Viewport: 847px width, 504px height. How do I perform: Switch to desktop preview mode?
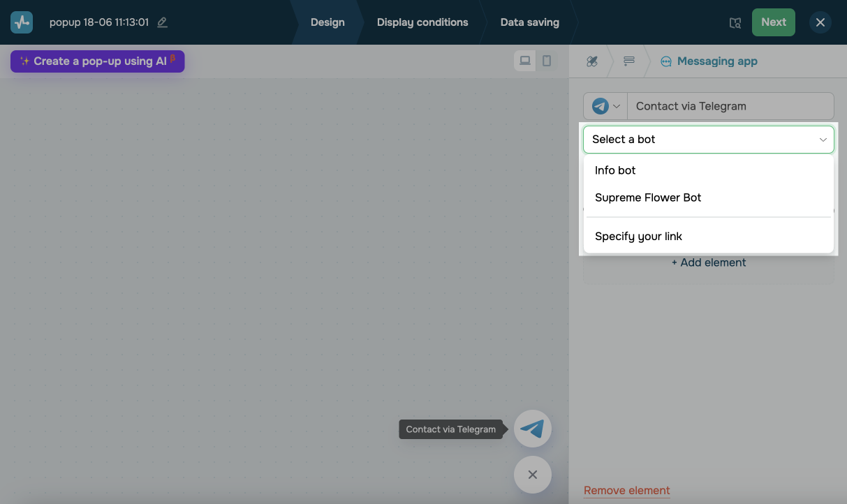[x=525, y=61]
